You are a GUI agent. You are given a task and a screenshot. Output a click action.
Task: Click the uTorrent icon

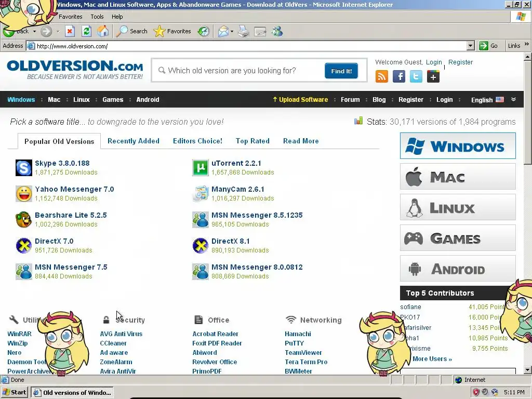[x=201, y=168]
